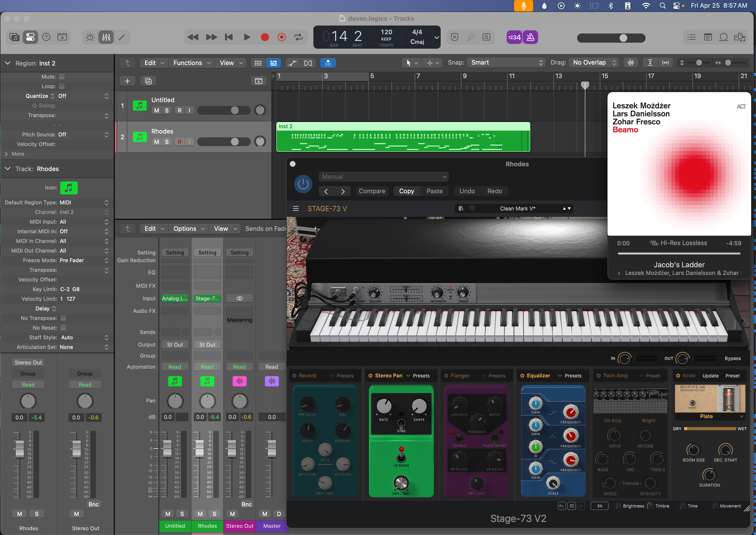756x535 pixels.
Task: Toggle macOS Bluetooth menu bar icon
Action: [x=610, y=6]
